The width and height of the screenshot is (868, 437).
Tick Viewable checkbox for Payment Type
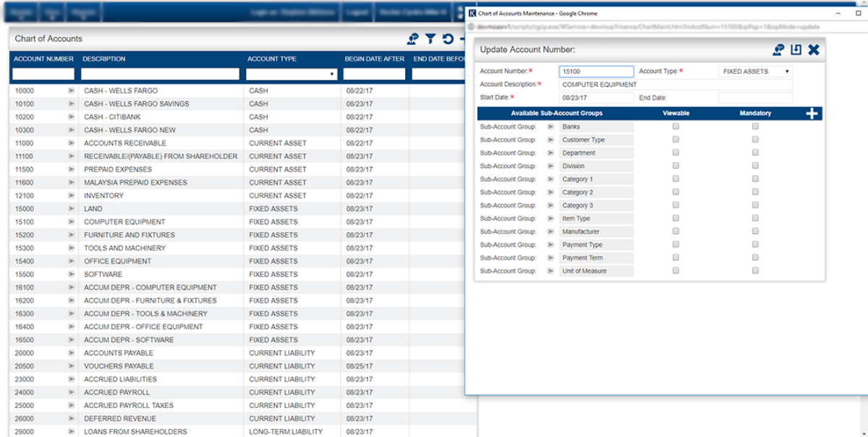coord(676,245)
